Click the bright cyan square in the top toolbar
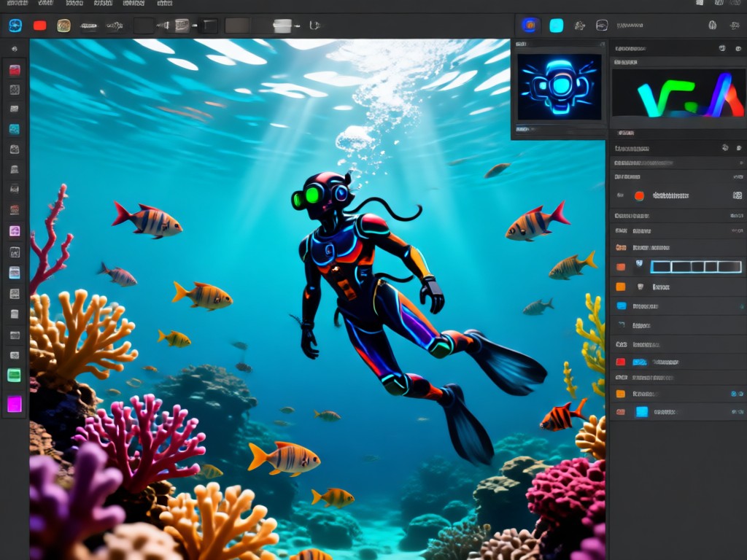 click(x=557, y=26)
